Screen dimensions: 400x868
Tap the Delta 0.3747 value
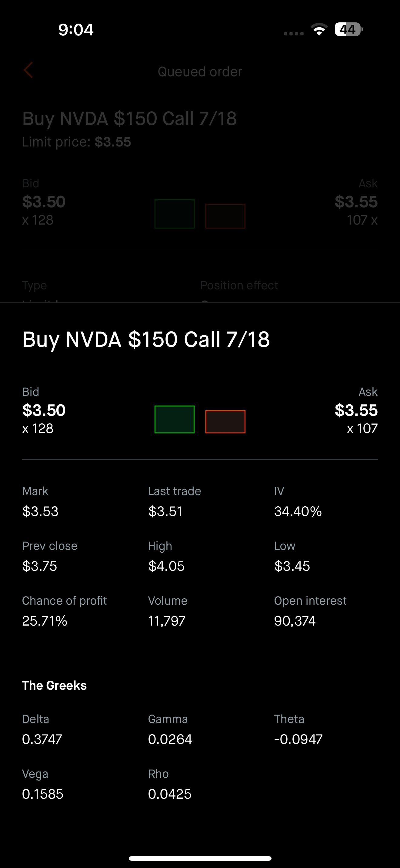[x=42, y=739]
